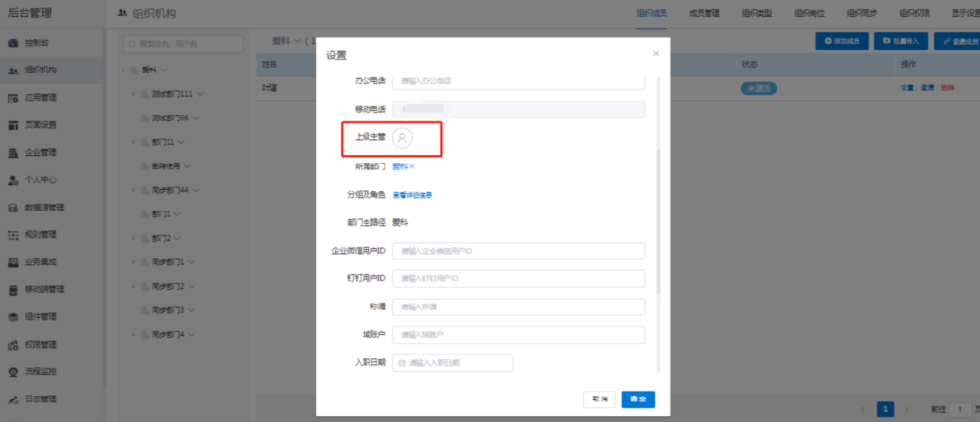Open the 查看详细信息 link
Screen dimensions: 980x422
[x=413, y=195]
